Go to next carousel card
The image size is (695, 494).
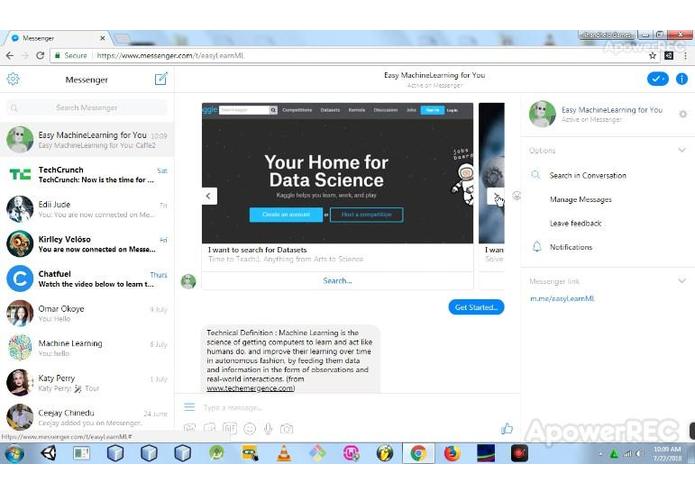click(x=496, y=196)
